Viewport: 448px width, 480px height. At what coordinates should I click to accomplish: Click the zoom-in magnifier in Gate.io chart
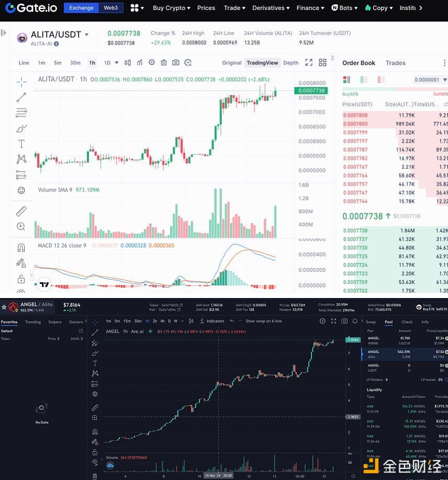[21, 226]
